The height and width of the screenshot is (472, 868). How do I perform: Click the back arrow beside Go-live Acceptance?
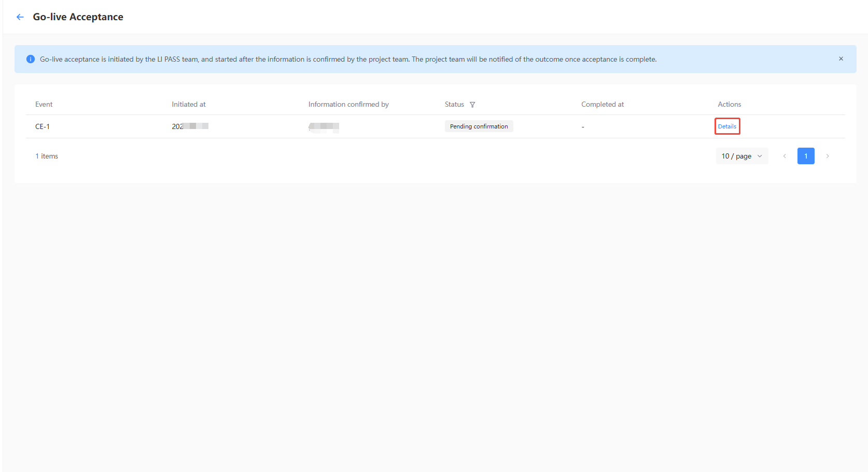[x=20, y=17]
